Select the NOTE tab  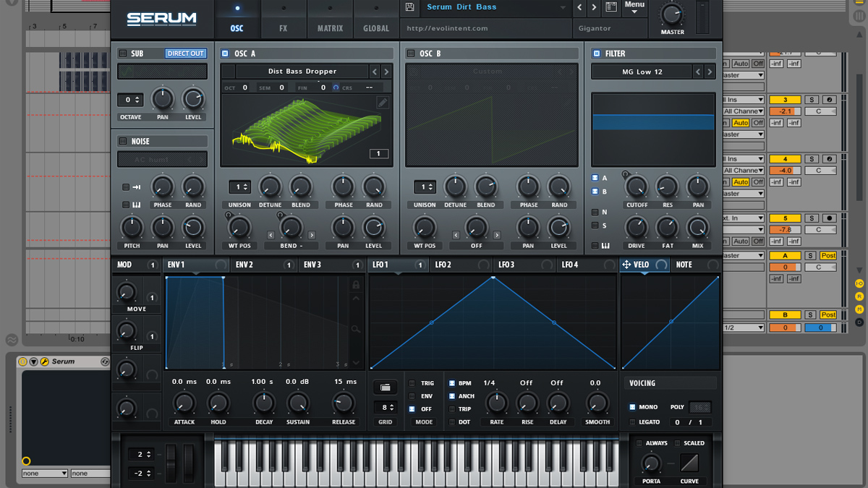pyautogui.click(x=695, y=265)
